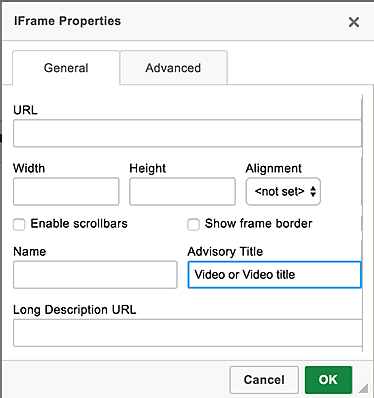The image size is (374, 398).
Task: Switch to the General tab
Action: point(66,68)
